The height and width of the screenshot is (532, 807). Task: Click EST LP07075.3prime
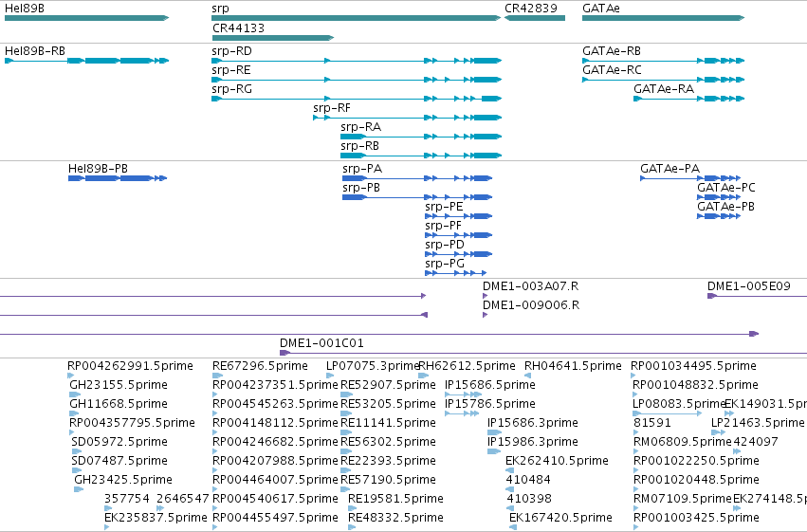(x=330, y=376)
